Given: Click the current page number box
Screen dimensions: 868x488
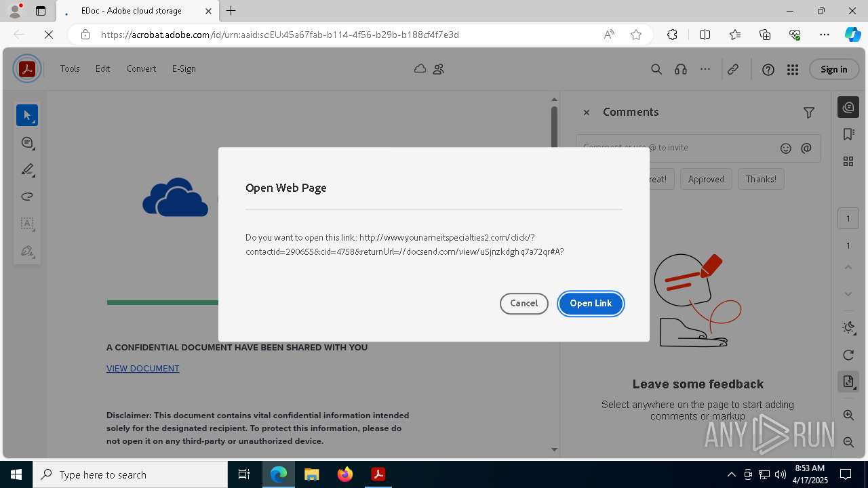Looking at the screenshot, I should point(848,218).
